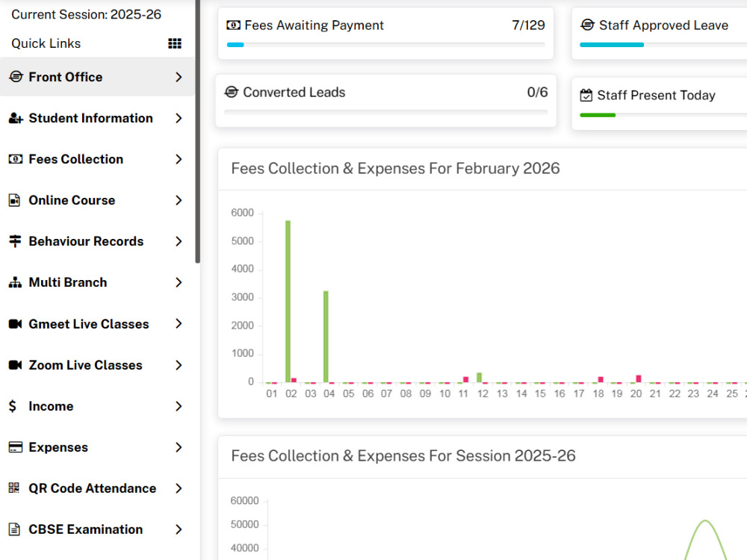Click the Multi Branch sitemap icon
747x560 pixels.
(x=15, y=282)
